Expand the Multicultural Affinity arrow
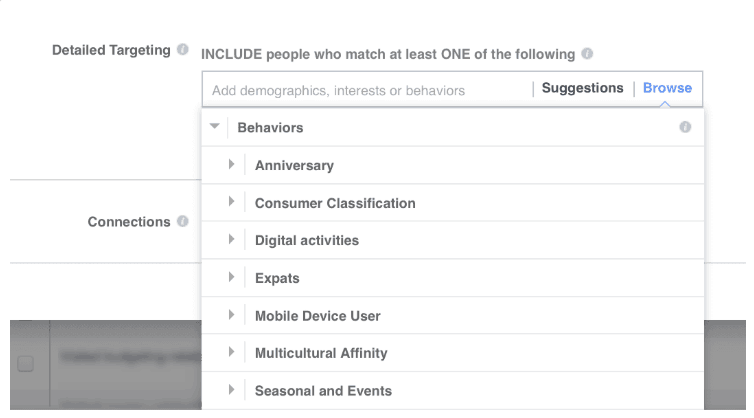Viewport: 754px width, 418px height. (x=232, y=352)
